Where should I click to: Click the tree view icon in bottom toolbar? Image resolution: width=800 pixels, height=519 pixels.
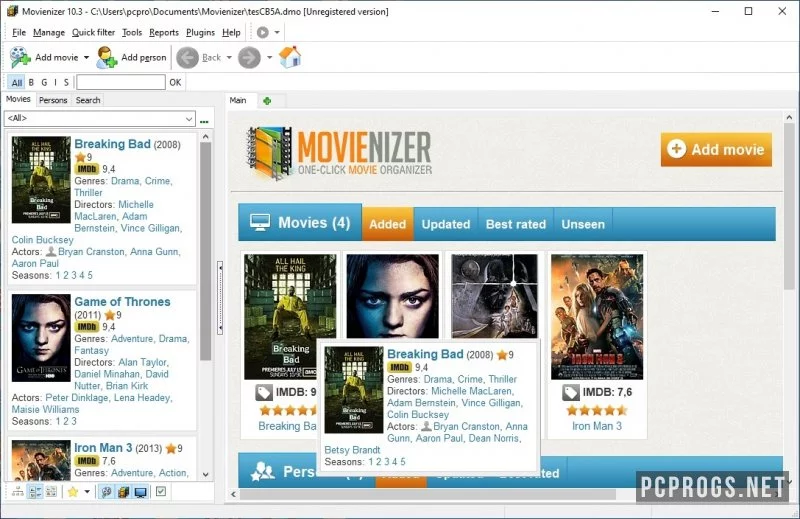(x=18, y=492)
